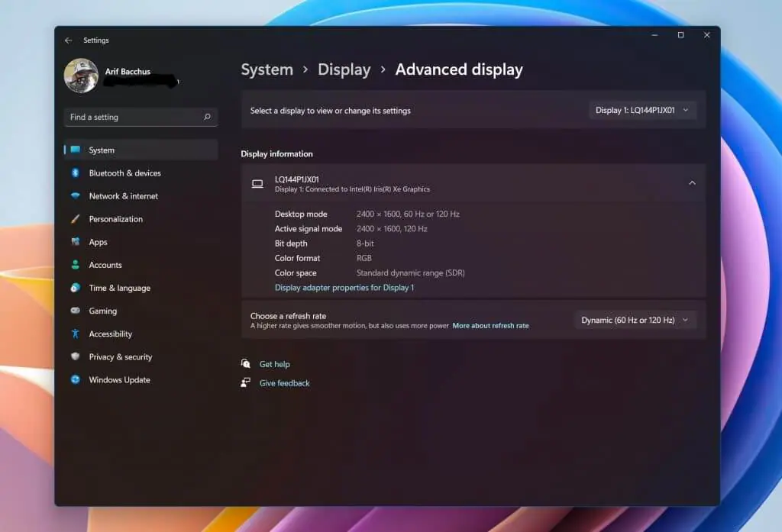
Task: Click the Apps icon in sidebar
Action: point(76,242)
